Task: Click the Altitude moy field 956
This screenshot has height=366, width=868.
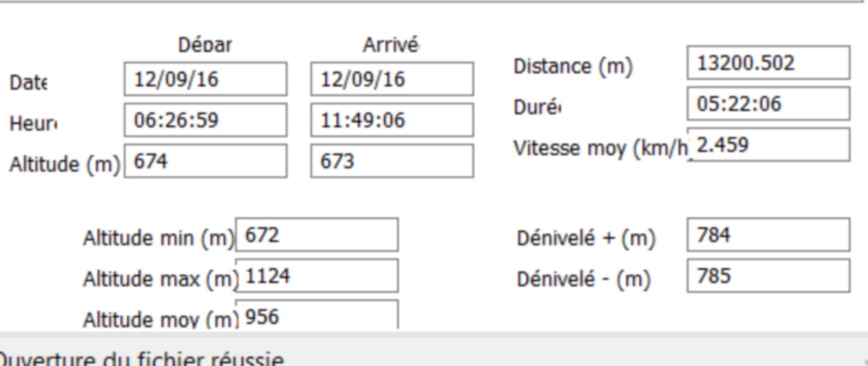Action: coord(317,315)
